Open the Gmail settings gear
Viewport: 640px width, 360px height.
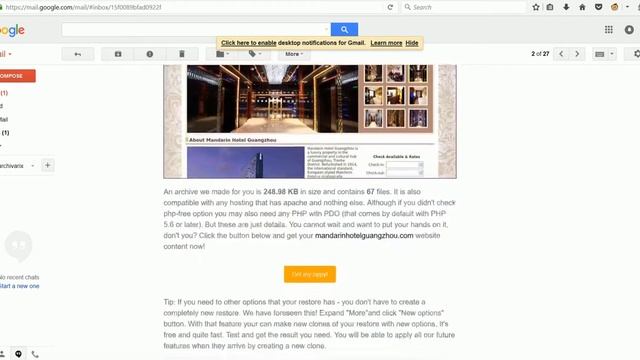click(636, 54)
